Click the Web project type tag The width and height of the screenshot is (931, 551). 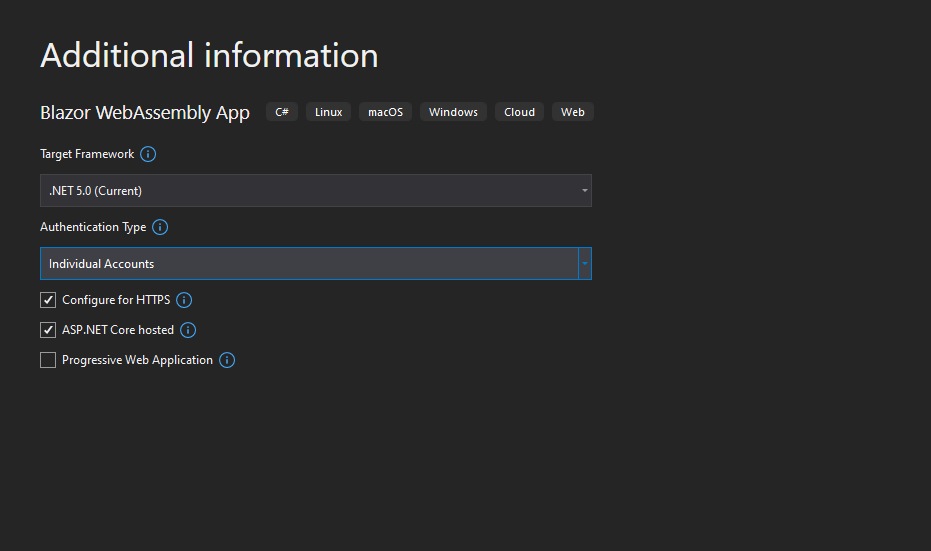point(573,112)
